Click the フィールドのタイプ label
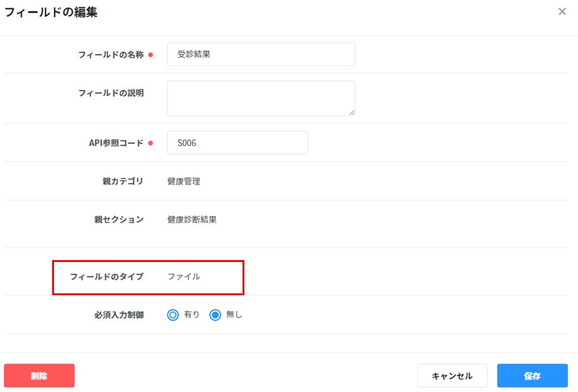Image resolution: width=578 pixels, height=392 pixels. (x=107, y=276)
